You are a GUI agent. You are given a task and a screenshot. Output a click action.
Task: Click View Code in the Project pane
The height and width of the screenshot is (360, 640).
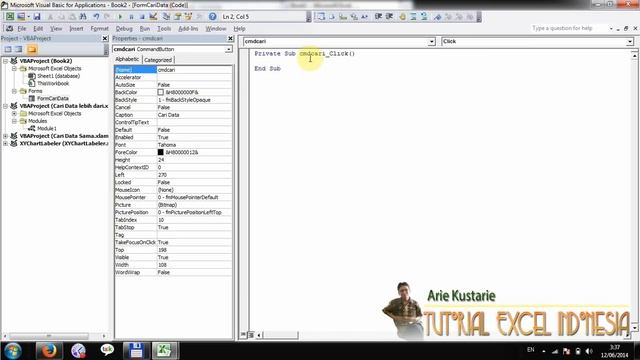[x=8, y=49]
